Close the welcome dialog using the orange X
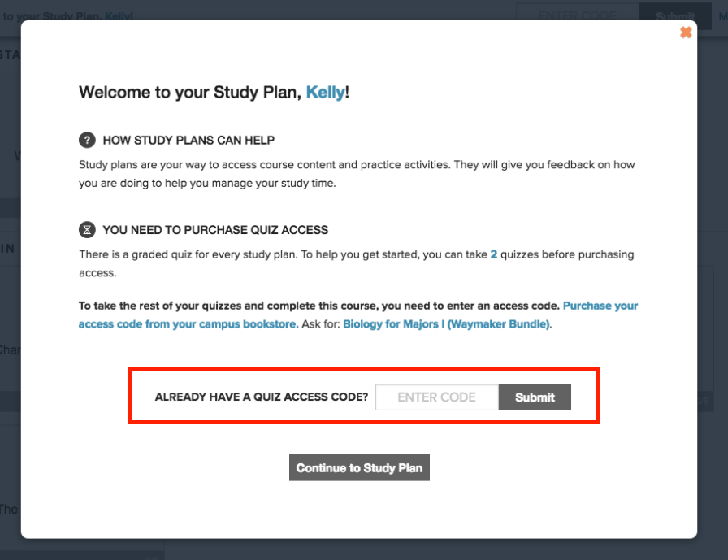728x560 pixels. (x=687, y=32)
